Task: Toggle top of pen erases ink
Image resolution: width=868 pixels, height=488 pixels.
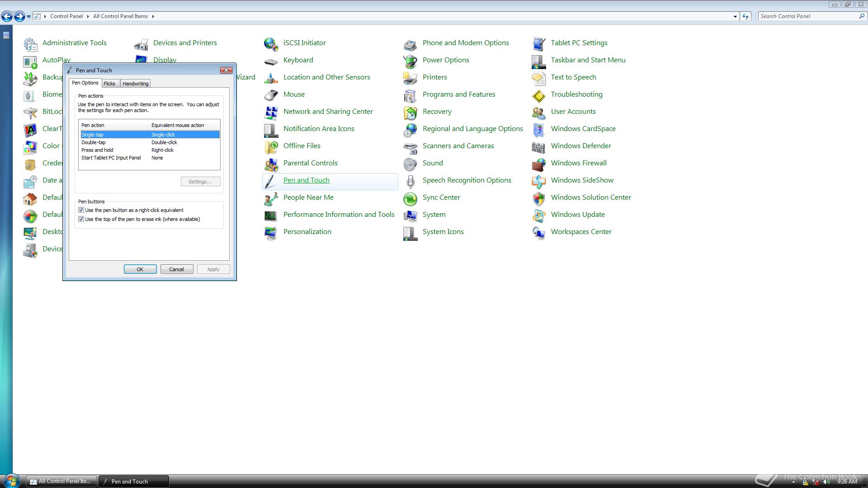Action: pos(81,219)
